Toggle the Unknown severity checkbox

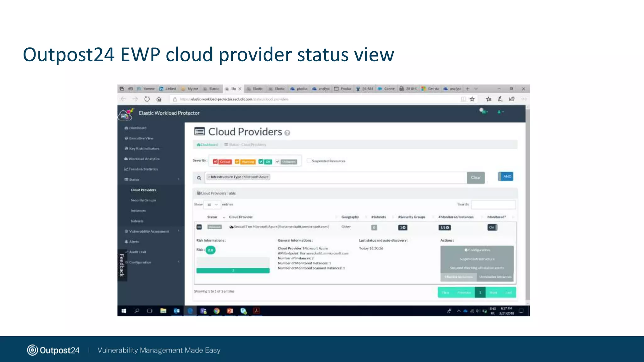[277, 162]
